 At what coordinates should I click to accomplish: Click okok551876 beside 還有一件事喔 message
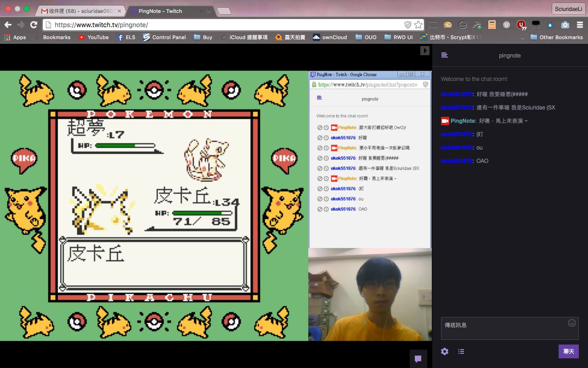(456, 108)
